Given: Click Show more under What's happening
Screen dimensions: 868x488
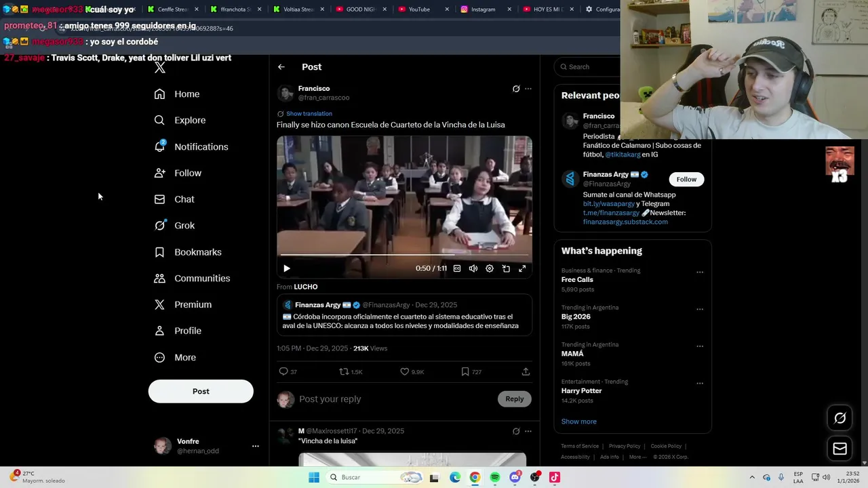Looking at the screenshot, I should (x=578, y=422).
